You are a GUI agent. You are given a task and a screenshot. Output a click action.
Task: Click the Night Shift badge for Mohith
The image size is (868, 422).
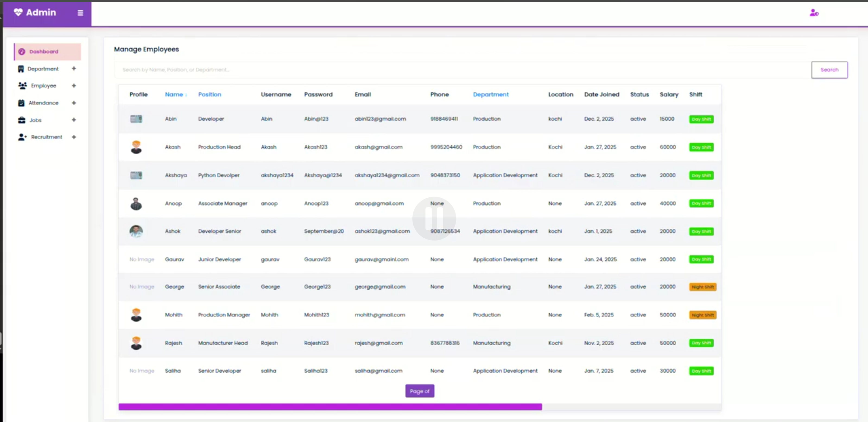coord(702,315)
